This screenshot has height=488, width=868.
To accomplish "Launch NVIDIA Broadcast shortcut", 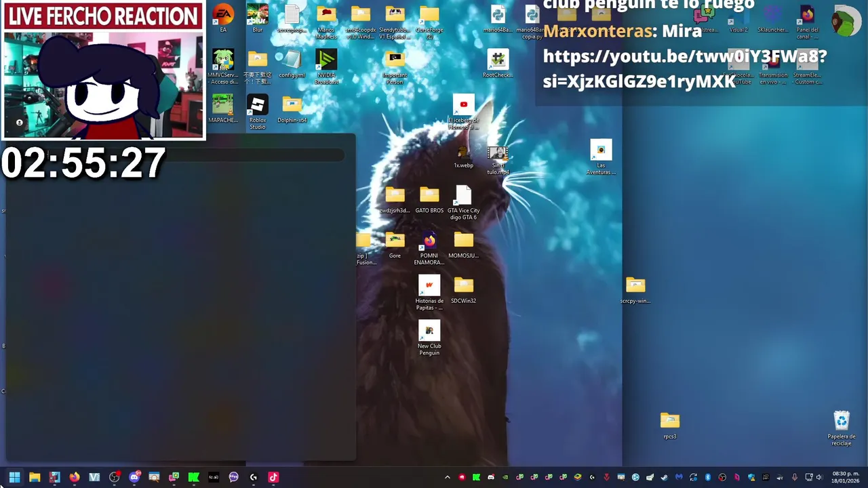I will coord(326,66).
